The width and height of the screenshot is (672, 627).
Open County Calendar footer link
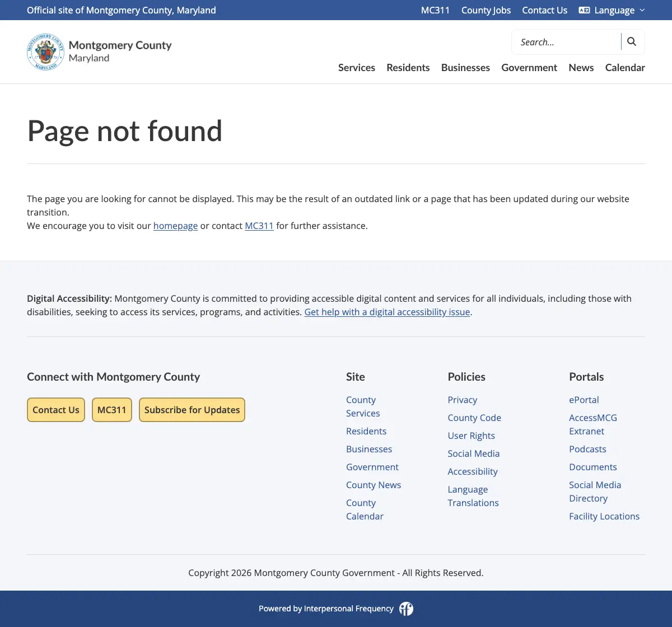tap(365, 509)
